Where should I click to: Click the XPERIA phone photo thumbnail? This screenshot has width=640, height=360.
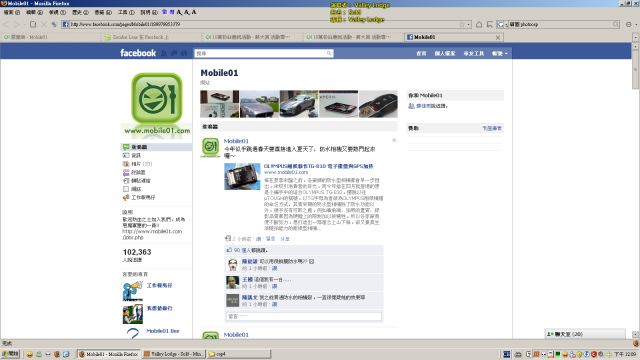tap(338, 104)
